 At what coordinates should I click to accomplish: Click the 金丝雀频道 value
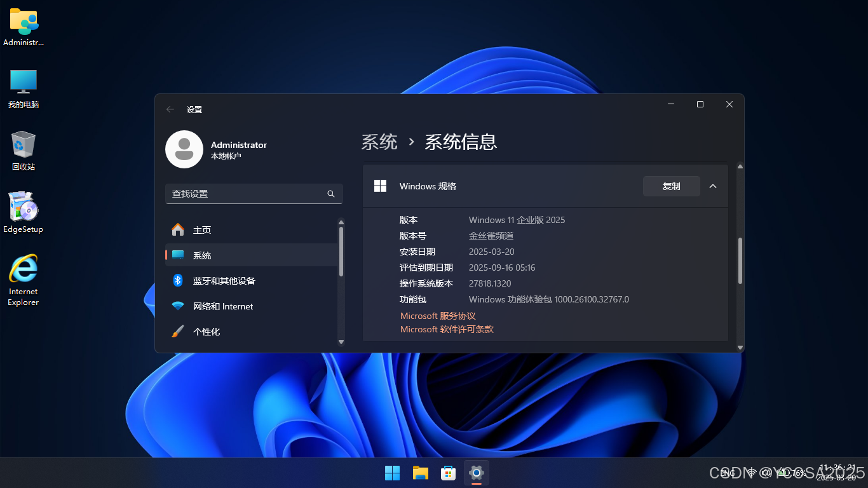click(491, 236)
